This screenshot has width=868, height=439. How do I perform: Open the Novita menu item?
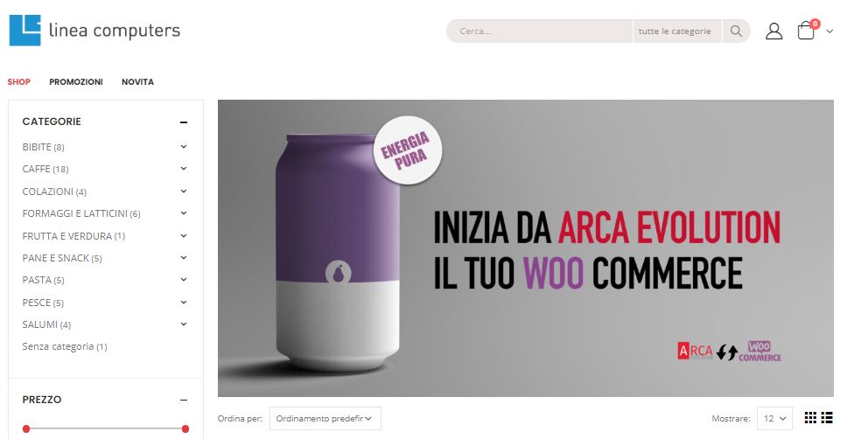pos(138,82)
